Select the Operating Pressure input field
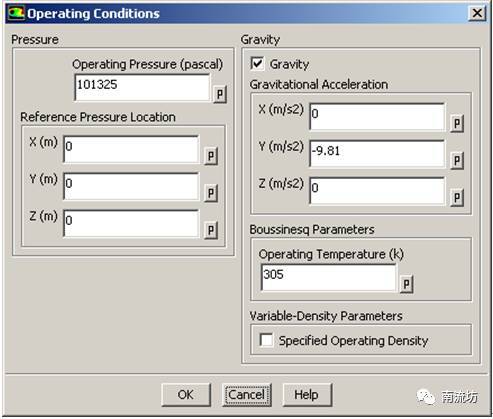The width and height of the screenshot is (493, 419). point(142,87)
